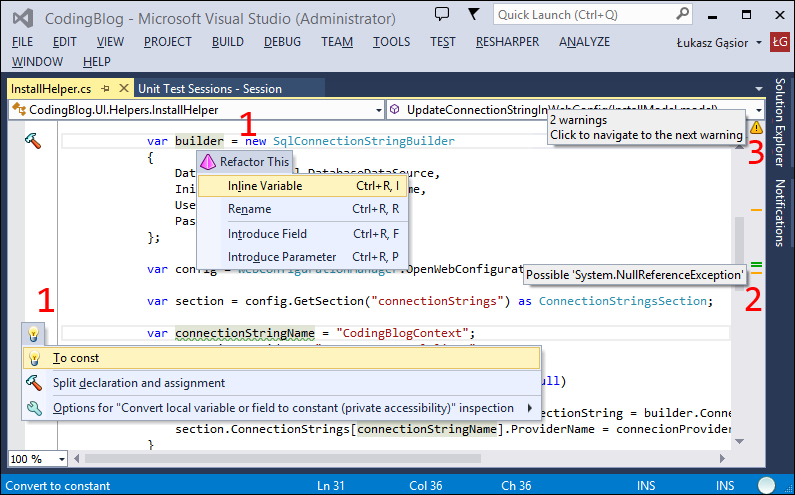
Task: Close the InstallHelper.cs tab
Action: 123,88
